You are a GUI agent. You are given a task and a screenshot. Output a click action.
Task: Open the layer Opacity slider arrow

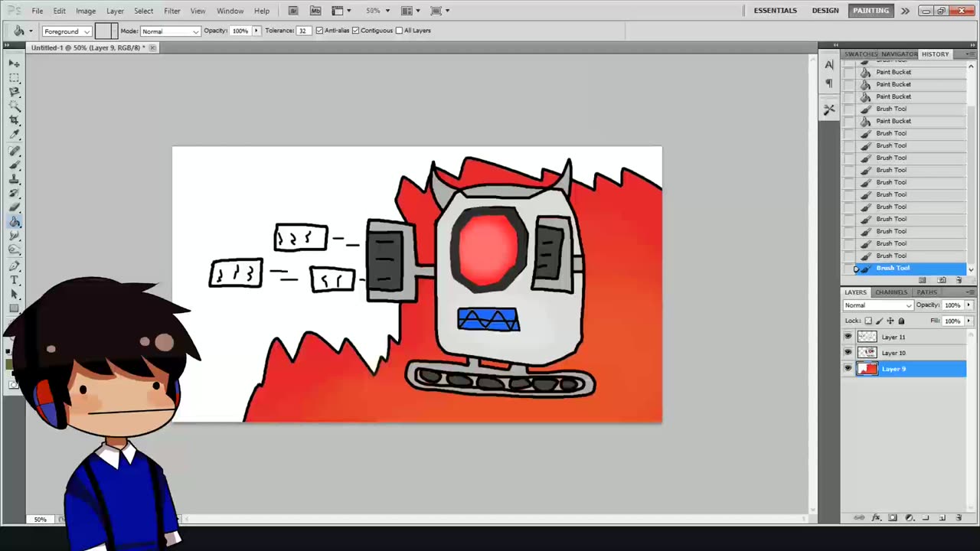[x=969, y=305]
